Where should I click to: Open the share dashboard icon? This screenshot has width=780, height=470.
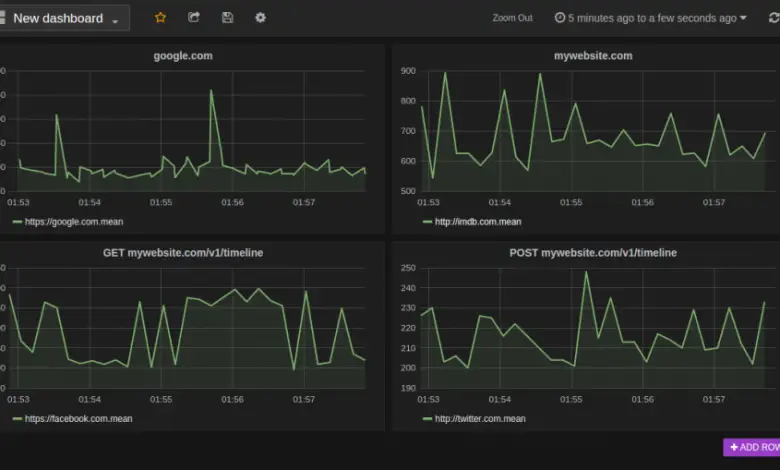pos(194,17)
